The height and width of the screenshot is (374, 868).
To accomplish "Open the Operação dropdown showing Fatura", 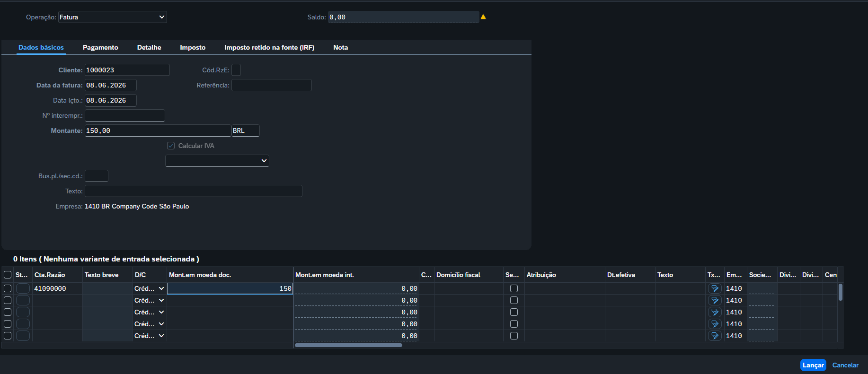I will [x=113, y=17].
